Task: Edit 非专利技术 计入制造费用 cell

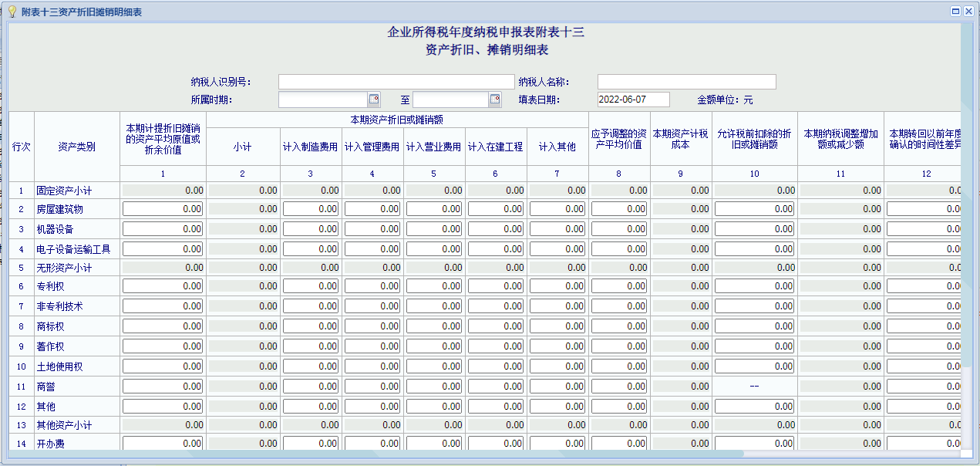Action: [x=311, y=306]
